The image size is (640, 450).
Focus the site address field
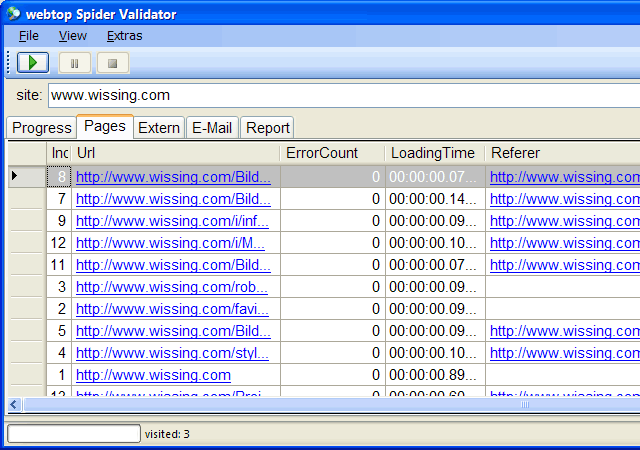(344, 96)
